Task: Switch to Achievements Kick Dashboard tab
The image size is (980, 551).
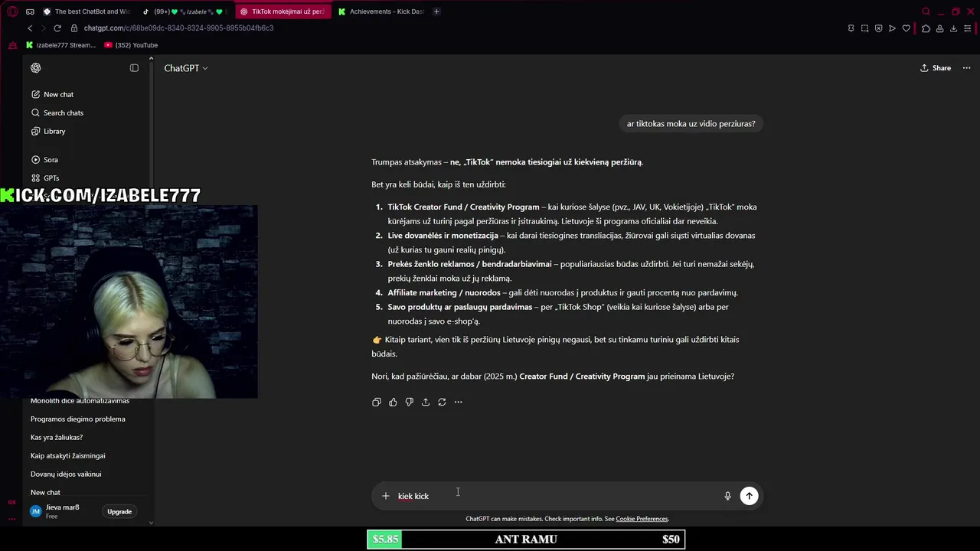Action: (x=381, y=11)
